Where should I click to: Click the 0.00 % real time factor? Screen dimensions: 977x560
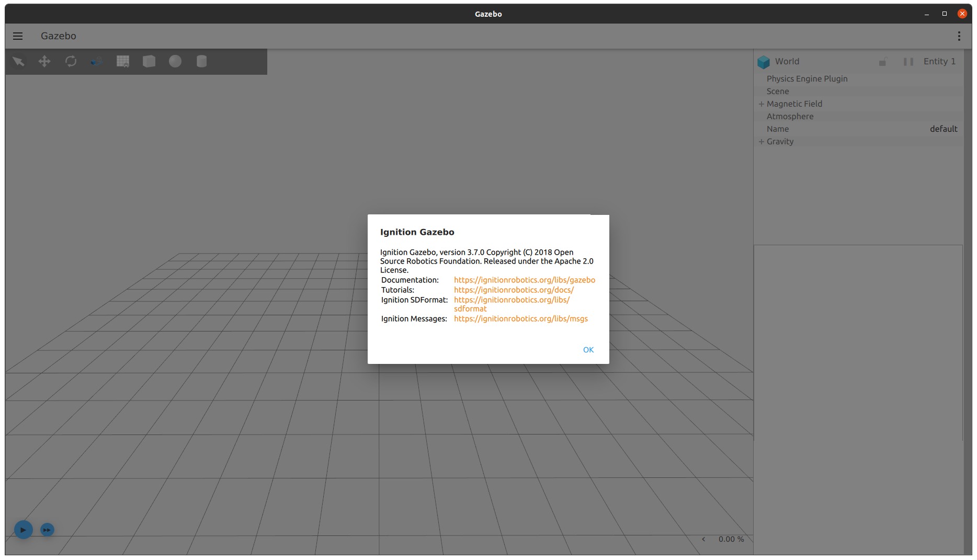point(731,539)
